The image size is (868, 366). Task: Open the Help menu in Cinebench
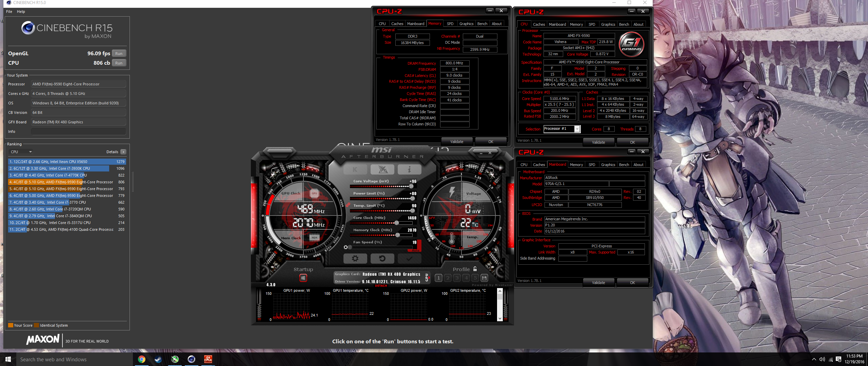[x=21, y=12]
